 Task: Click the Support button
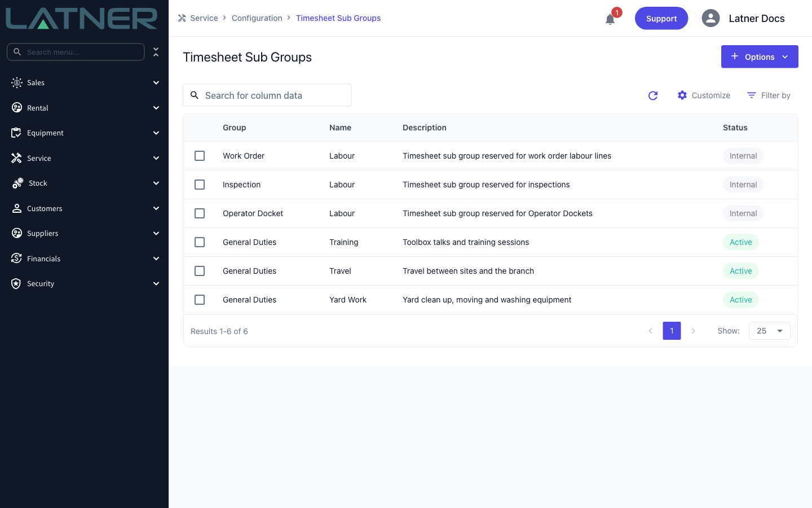tap(661, 18)
